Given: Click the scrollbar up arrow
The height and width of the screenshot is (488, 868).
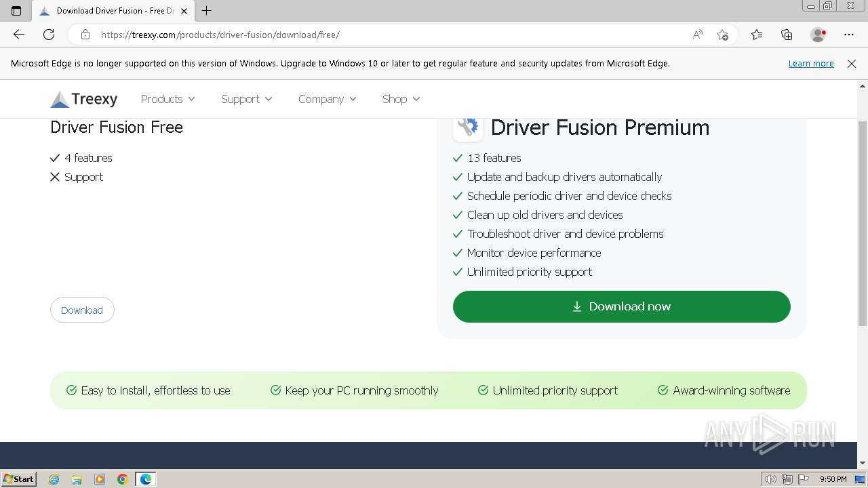Looking at the screenshot, I should 863,86.
